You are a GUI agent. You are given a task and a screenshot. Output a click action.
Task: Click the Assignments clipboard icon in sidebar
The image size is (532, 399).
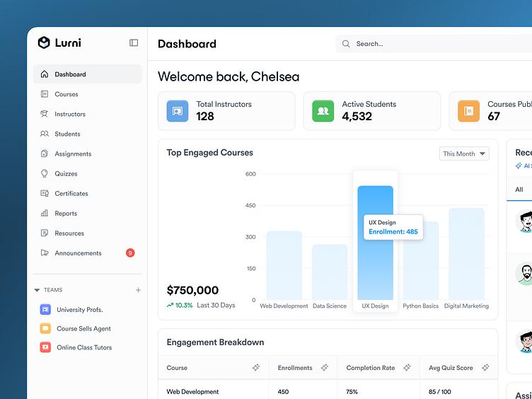pos(45,154)
